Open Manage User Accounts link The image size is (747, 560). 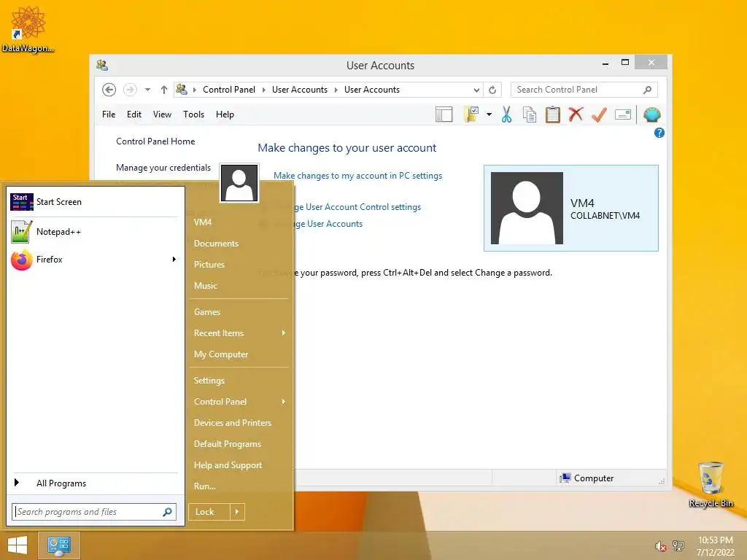tap(328, 224)
